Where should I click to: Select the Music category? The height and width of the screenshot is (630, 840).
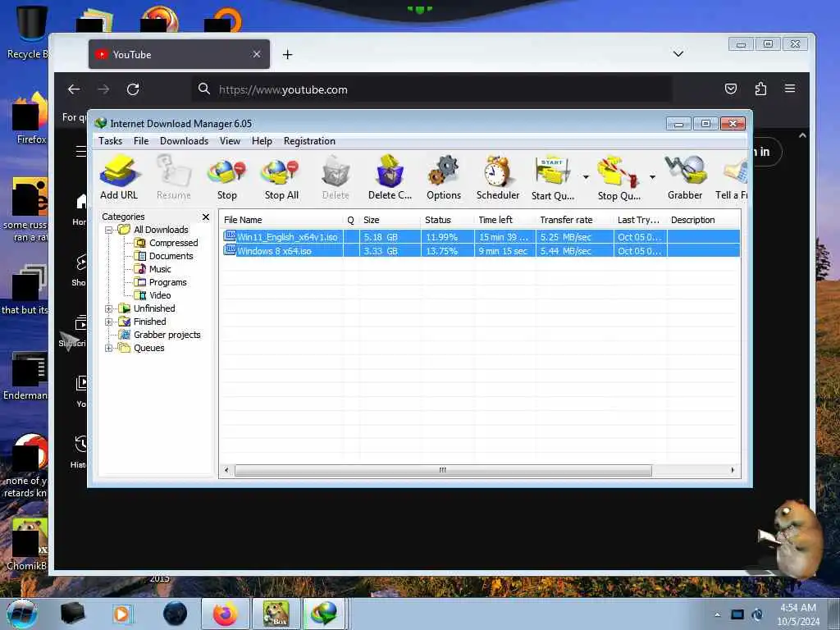(x=160, y=269)
